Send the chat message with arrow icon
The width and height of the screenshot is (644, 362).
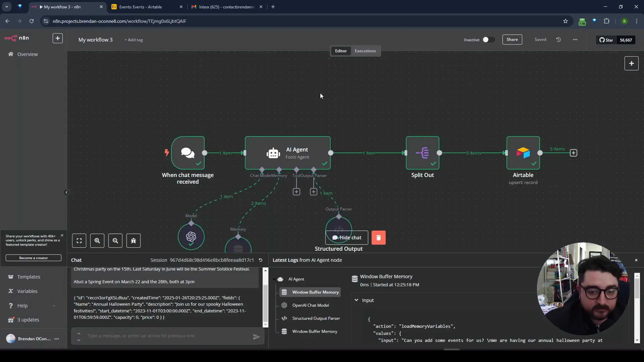click(256, 337)
